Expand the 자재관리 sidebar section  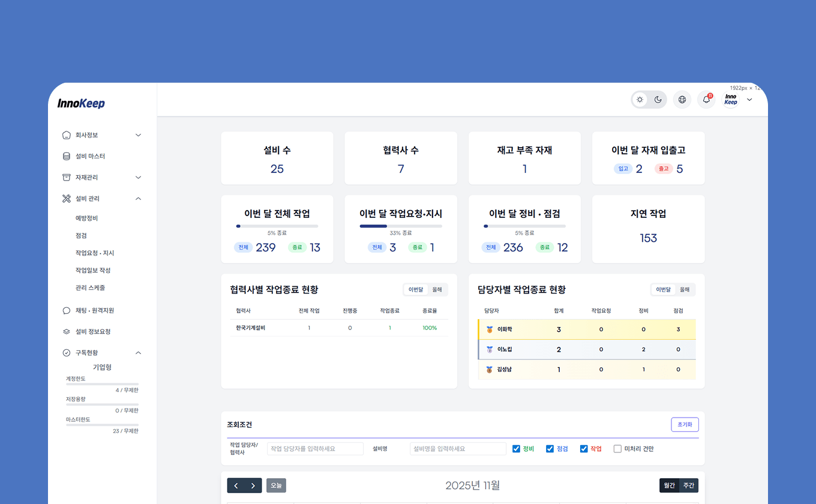point(137,177)
